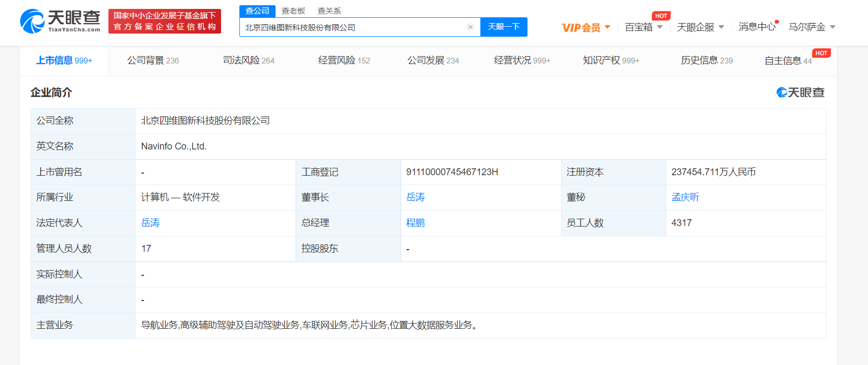The image size is (868, 365).
Task: Open the 马尔萨金 account dropdown
Action: pos(812,27)
